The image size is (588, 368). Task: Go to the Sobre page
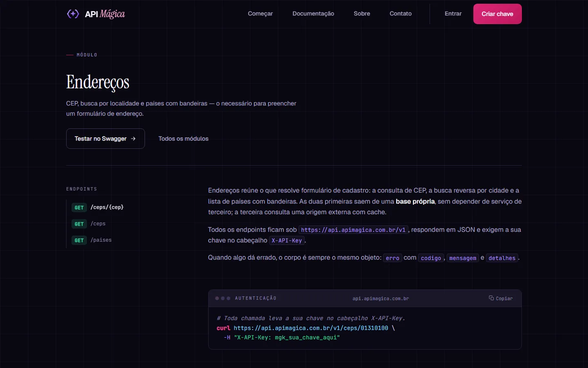[362, 13]
